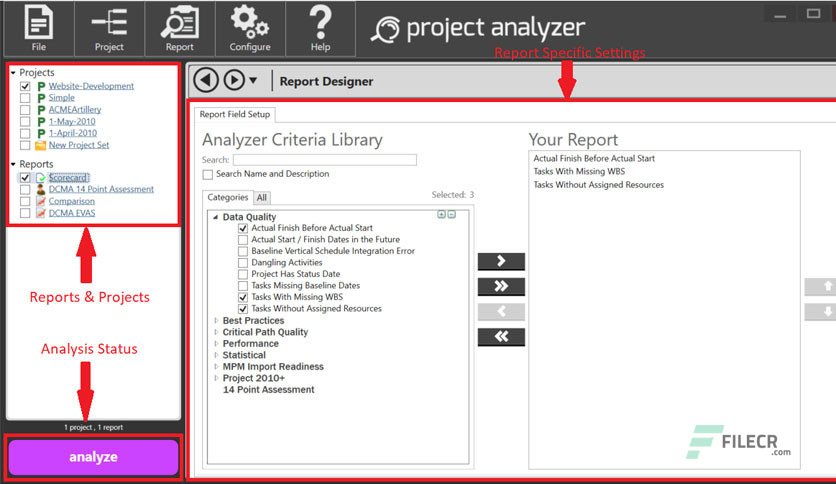Viewport: 836px width, 484px height.
Task: Select Actual Finish Before Actual Start in Your Report
Action: 594,158
